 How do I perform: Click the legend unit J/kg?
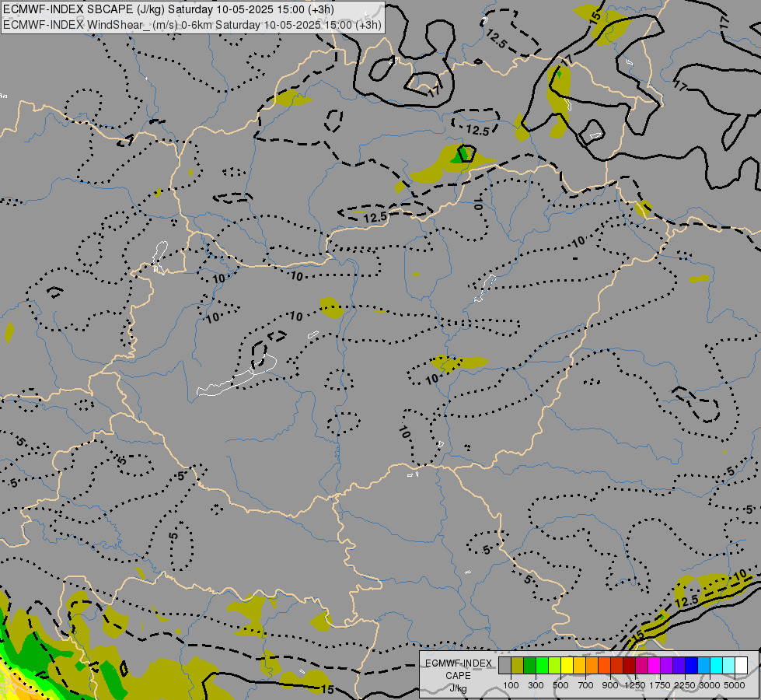pyautogui.click(x=458, y=688)
